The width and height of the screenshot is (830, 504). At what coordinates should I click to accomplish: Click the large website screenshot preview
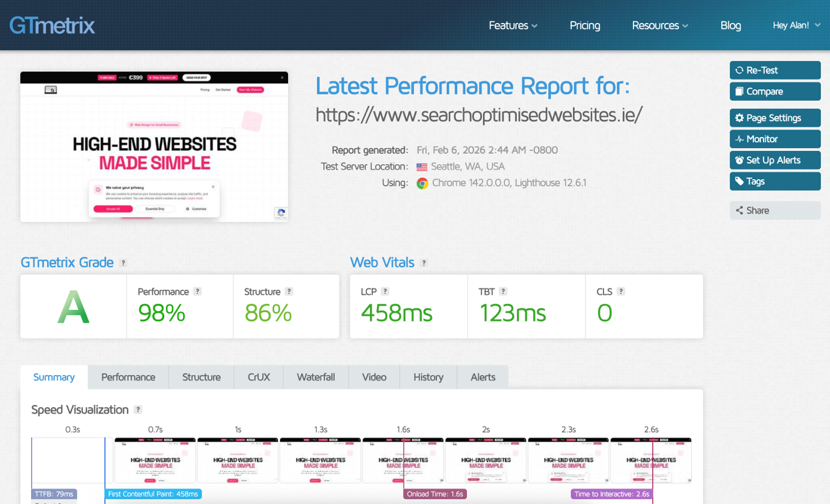pos(154,146)
